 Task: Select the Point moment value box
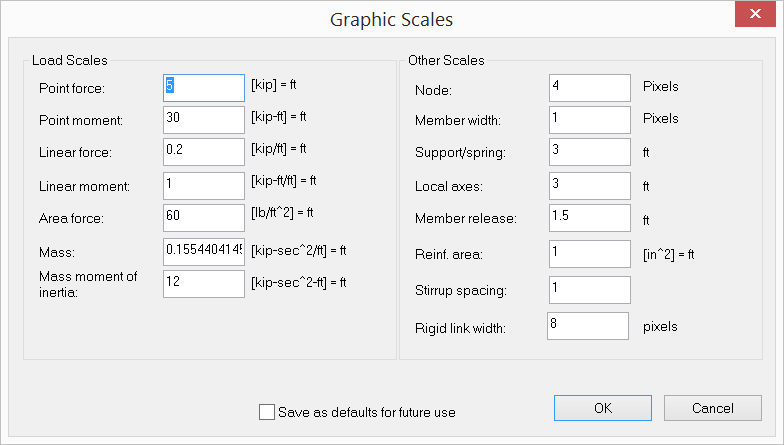(204, 120)
